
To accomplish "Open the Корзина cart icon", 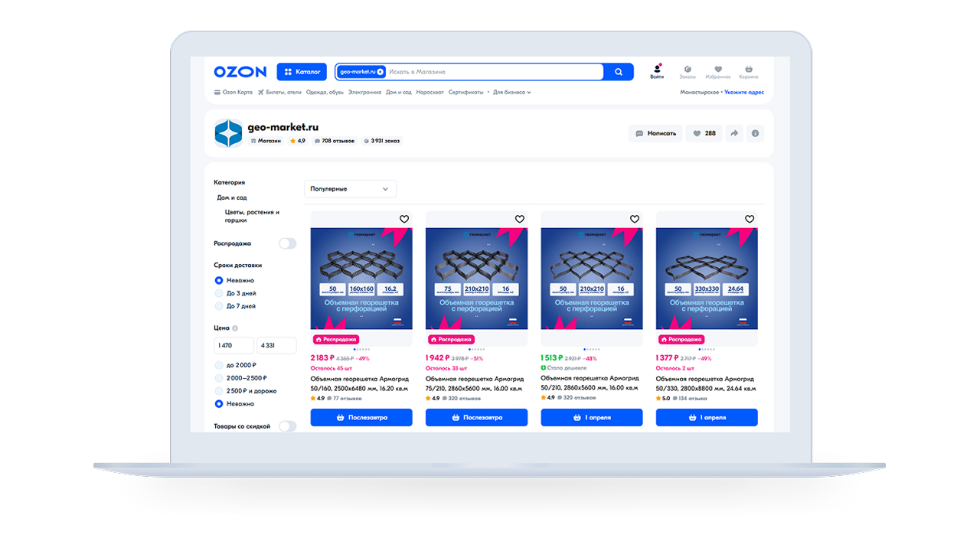I will pos(749,71).
